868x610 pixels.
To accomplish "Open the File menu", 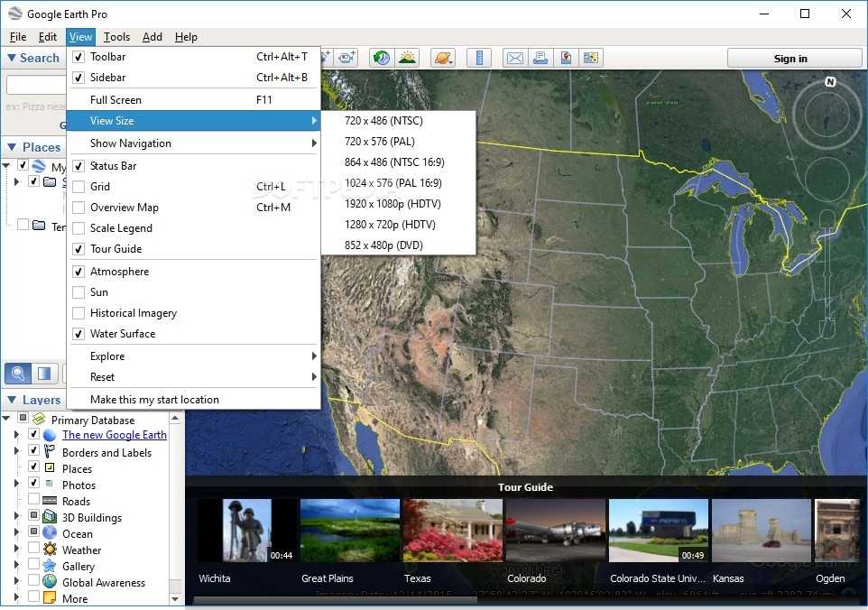I will tap(18, 36).
